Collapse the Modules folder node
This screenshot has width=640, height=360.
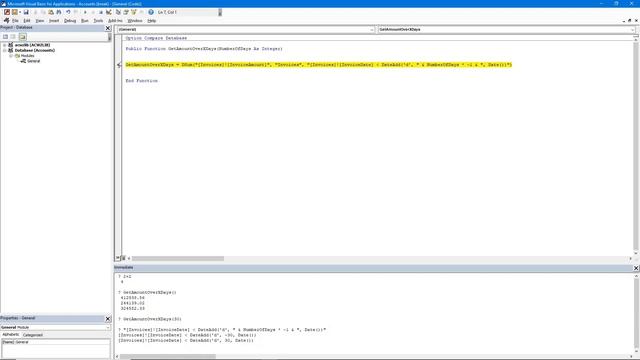[x=11, y=56]
